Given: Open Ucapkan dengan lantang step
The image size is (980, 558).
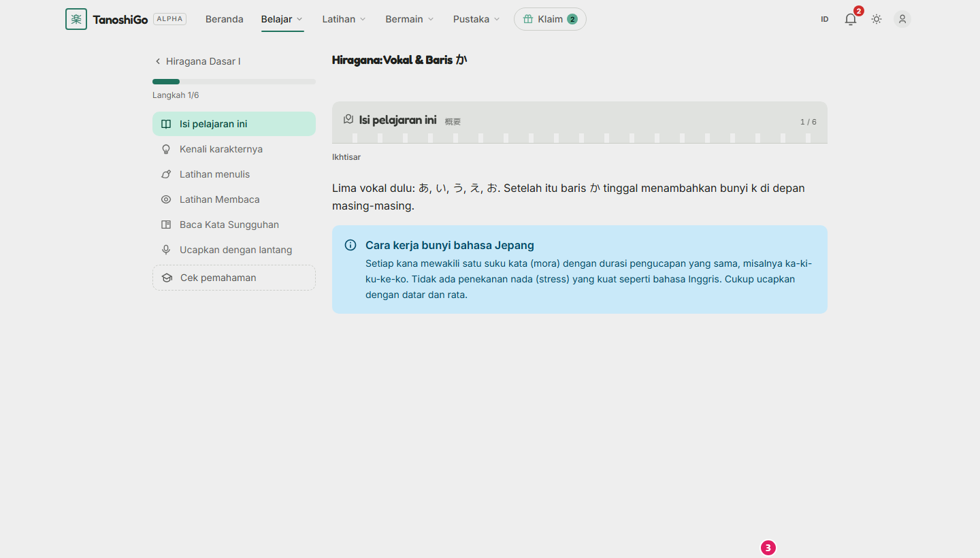Looking at the screenshot, I should click(234, 250).
